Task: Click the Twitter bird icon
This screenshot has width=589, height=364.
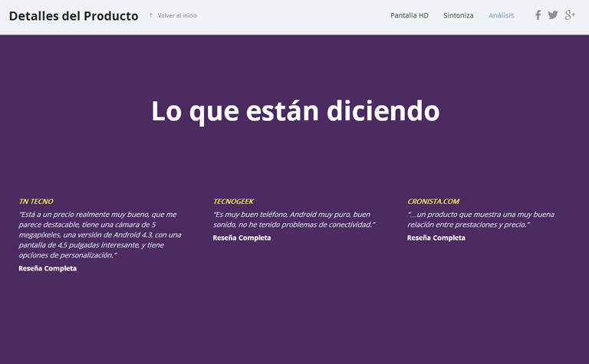Action: pyautogui.click(x=553, y=15)
